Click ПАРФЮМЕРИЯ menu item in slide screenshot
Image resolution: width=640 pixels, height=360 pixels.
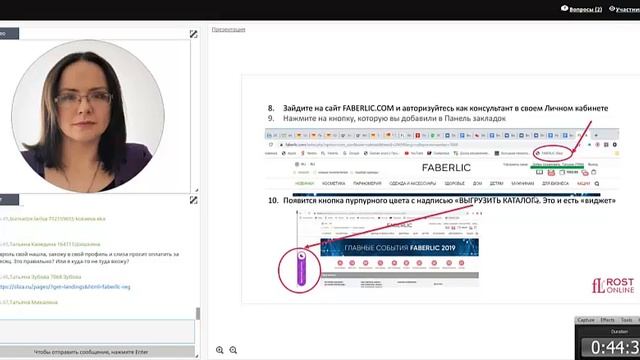367,184
